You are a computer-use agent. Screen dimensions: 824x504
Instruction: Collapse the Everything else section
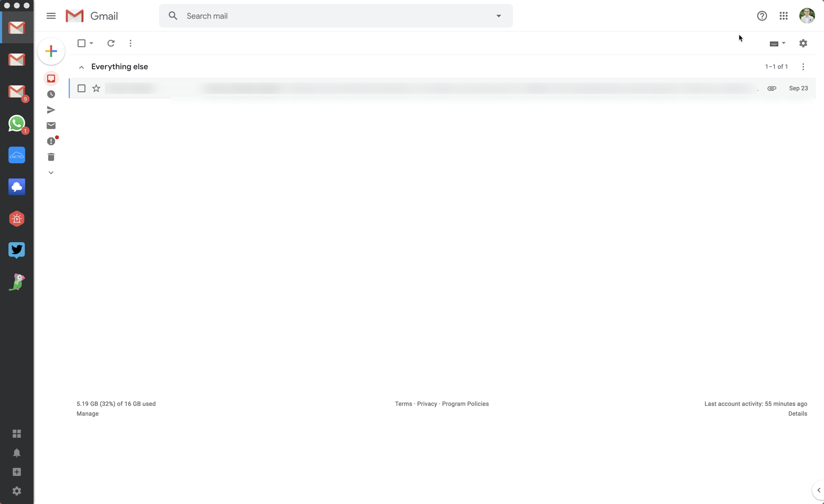point(81,67)
